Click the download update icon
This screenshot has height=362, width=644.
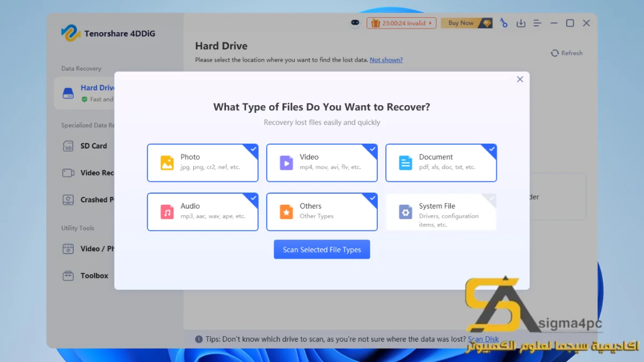click(x=521, y=23)
